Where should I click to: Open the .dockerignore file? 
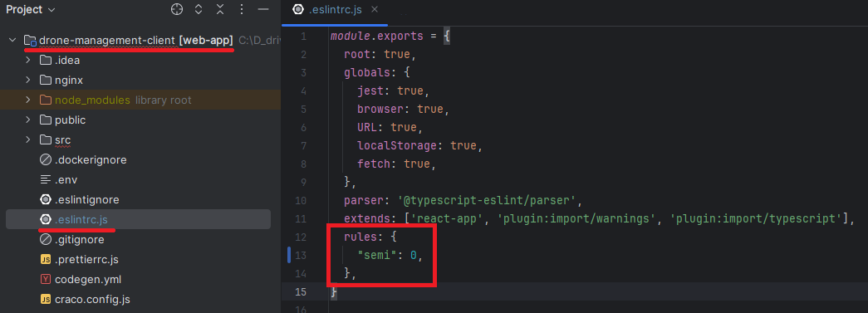point(91,159)
